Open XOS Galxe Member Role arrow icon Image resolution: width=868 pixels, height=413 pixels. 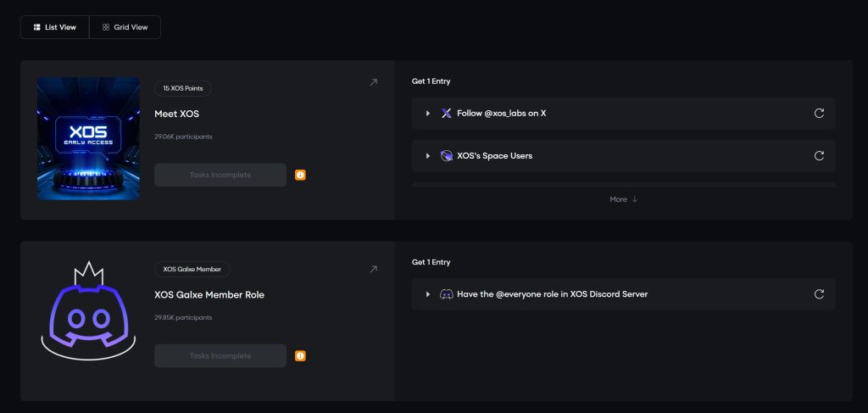click(x=373, y=269)
